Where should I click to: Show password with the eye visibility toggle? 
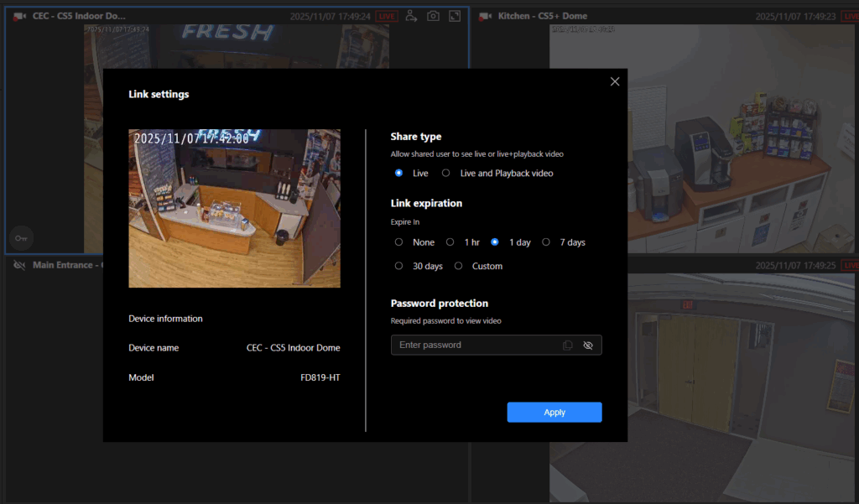(587, 345)
